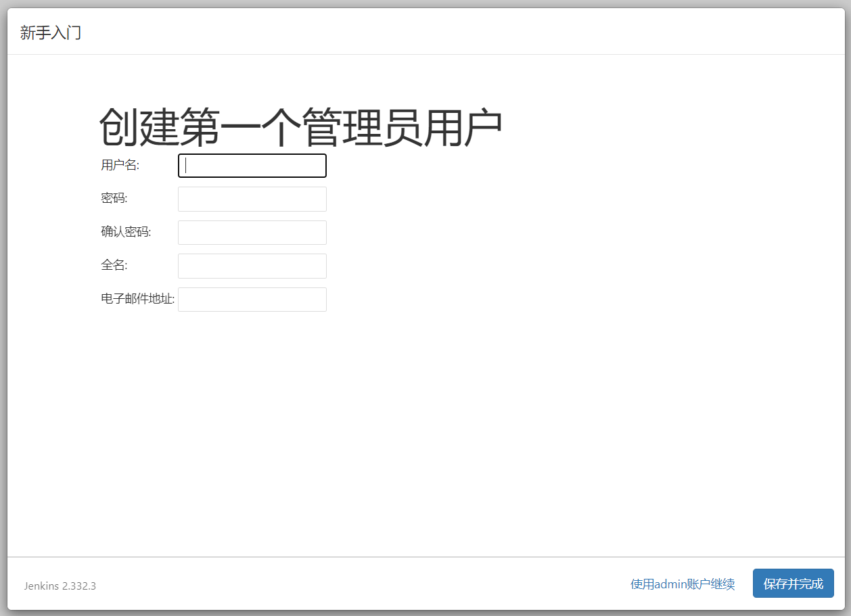Image resolution: width=851 pixels, height=616 pixels.
Task: Click the 保存并完成 button
Action: pos(793,584)
